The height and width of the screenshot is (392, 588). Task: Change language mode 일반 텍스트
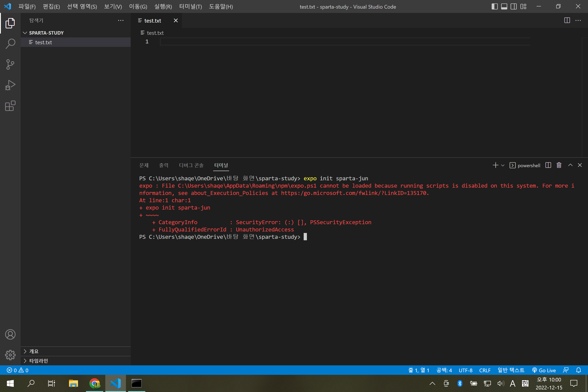click(x=511, y=370)
